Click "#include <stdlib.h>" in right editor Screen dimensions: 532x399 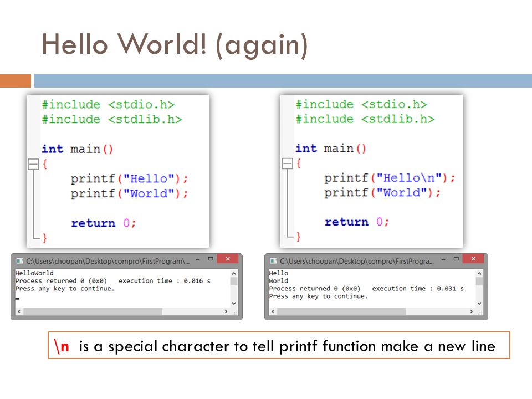[365, 119]
